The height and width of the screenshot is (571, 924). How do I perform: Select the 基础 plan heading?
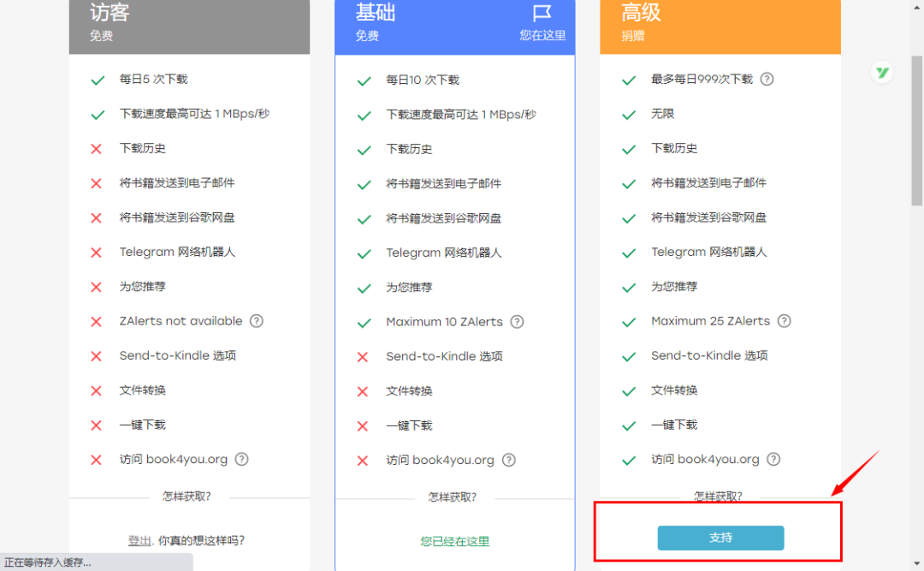click(x=376, y=12)
